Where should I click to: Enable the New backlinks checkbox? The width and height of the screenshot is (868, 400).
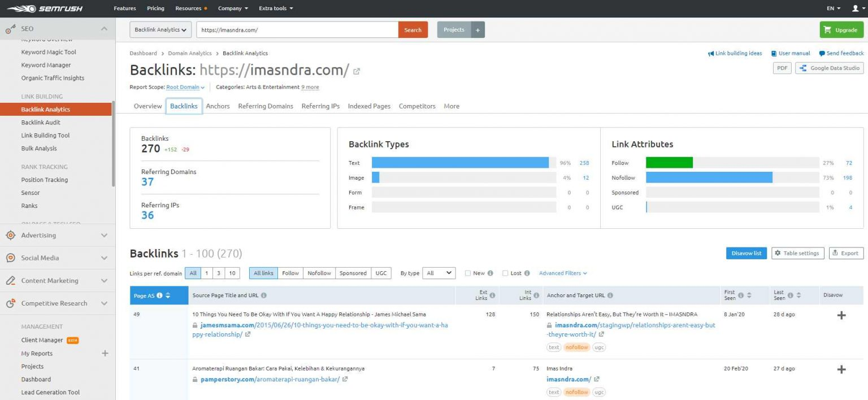click(468, 273)
